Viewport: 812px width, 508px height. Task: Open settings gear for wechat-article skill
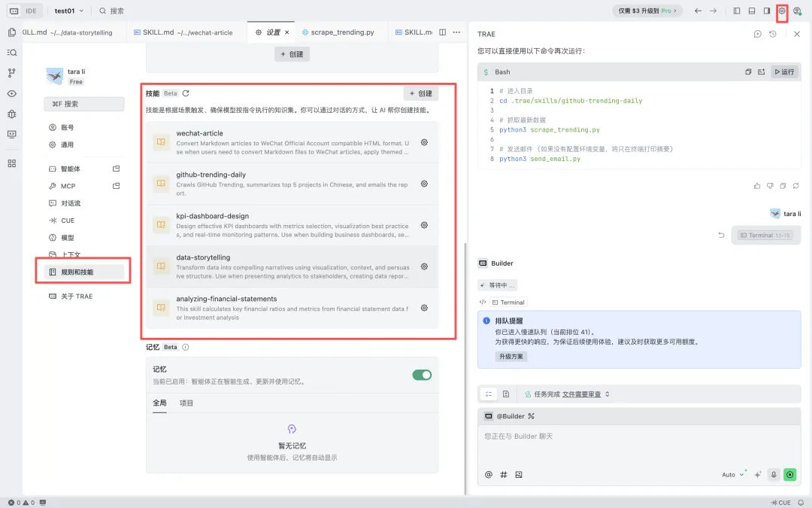pyautogui.click(x=424, y=142)
